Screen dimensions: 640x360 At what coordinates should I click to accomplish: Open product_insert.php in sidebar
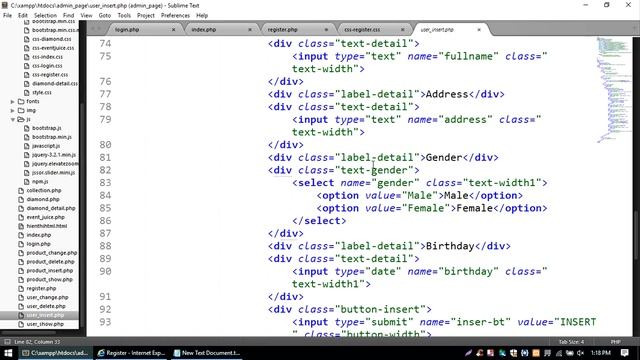(x=50, y=271)
